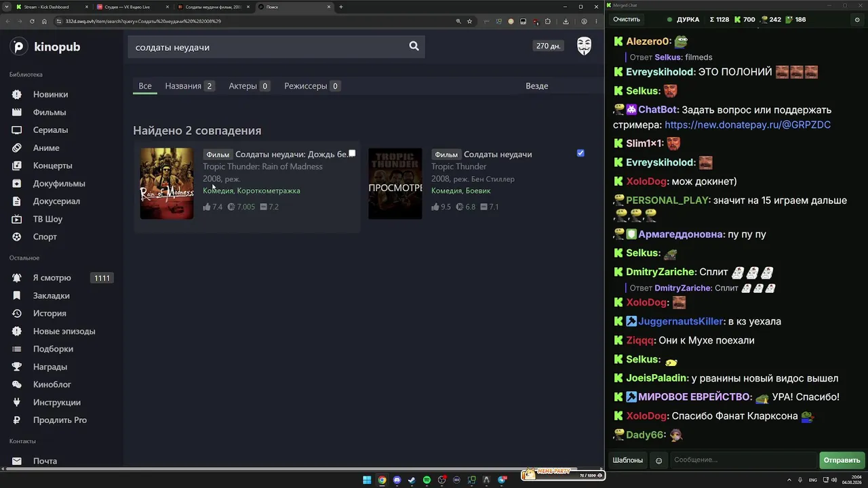Open Spotify from the taskbar

point(427,480)
